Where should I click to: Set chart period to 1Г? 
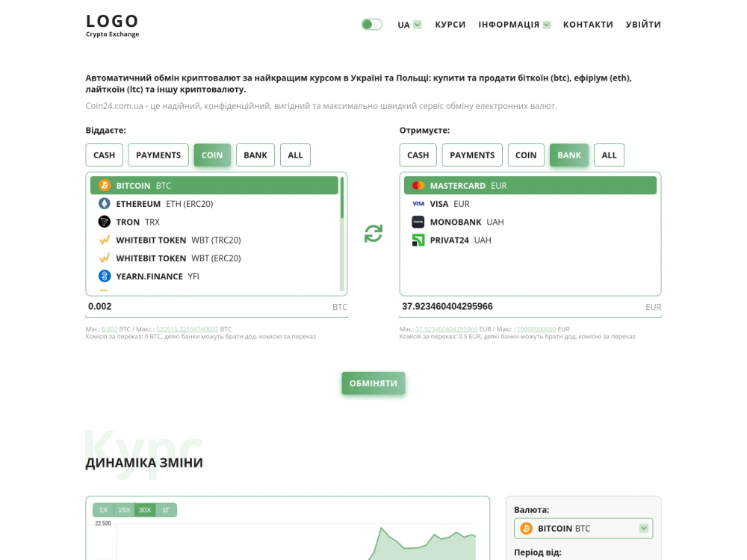166,510
